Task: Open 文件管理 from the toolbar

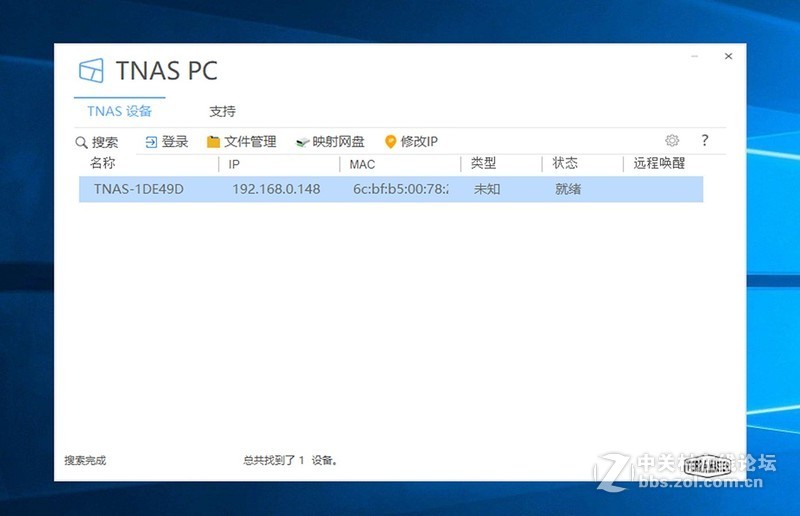Action: click(x=250, y=142)
